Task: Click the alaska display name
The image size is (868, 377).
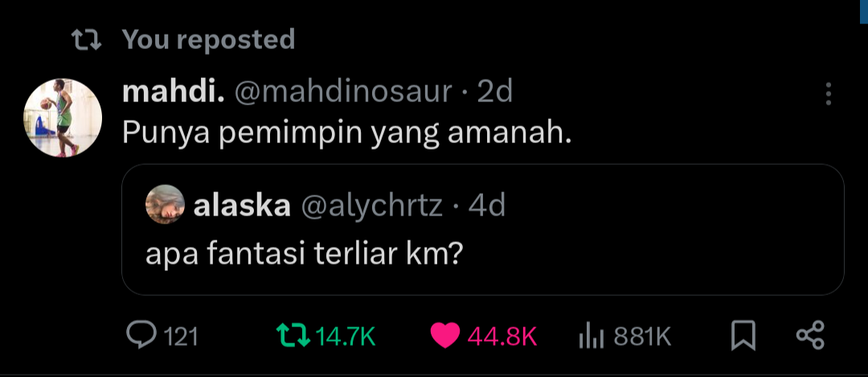Action: click(242, 206)
